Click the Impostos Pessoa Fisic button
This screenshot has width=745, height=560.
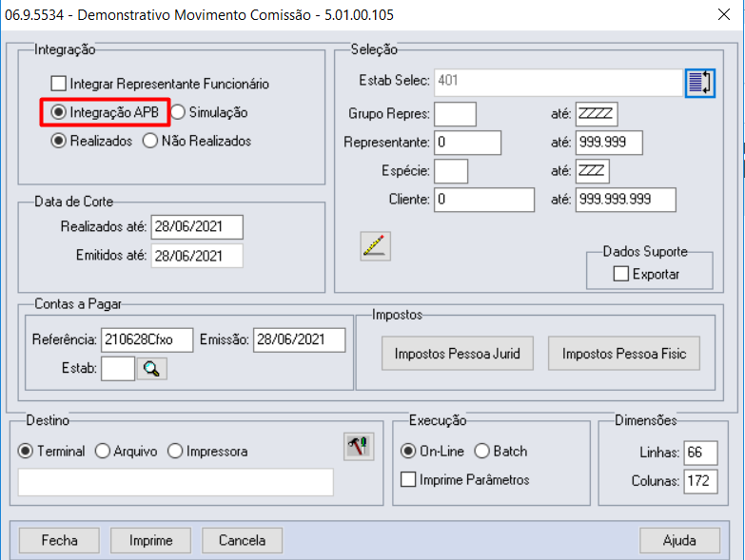624,354
